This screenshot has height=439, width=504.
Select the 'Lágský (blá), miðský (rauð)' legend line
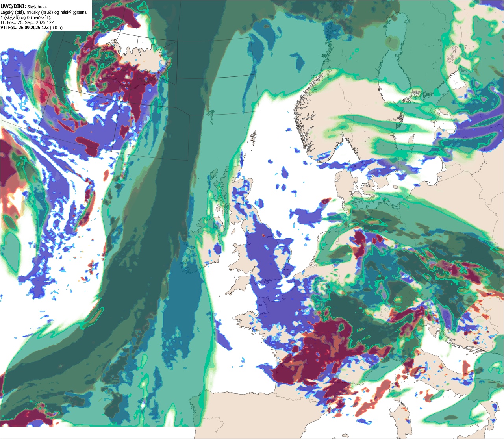44,12
